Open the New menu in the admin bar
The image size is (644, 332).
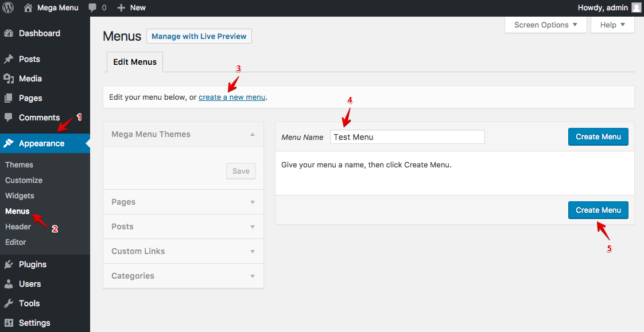click(131, 7)
